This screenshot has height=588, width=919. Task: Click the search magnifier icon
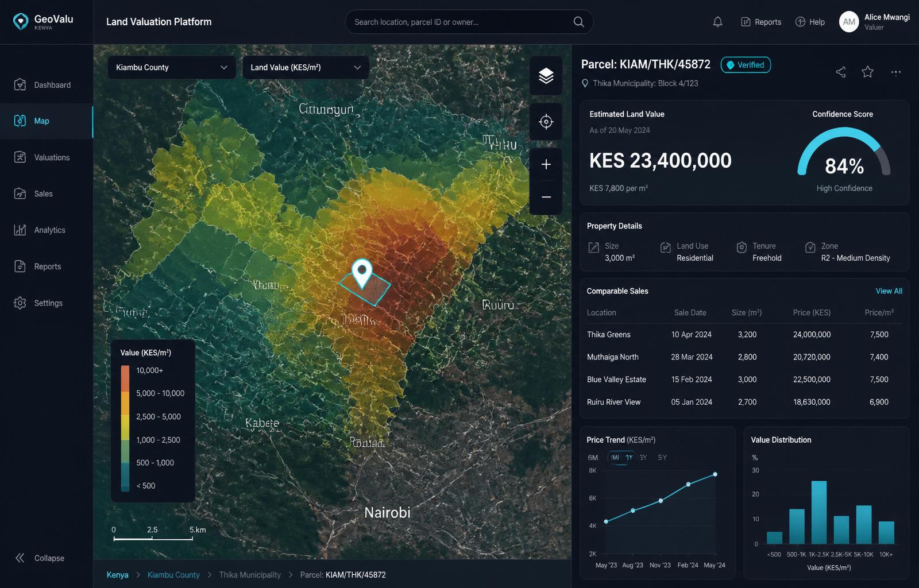pyautogui.click(x=578, y=22)
